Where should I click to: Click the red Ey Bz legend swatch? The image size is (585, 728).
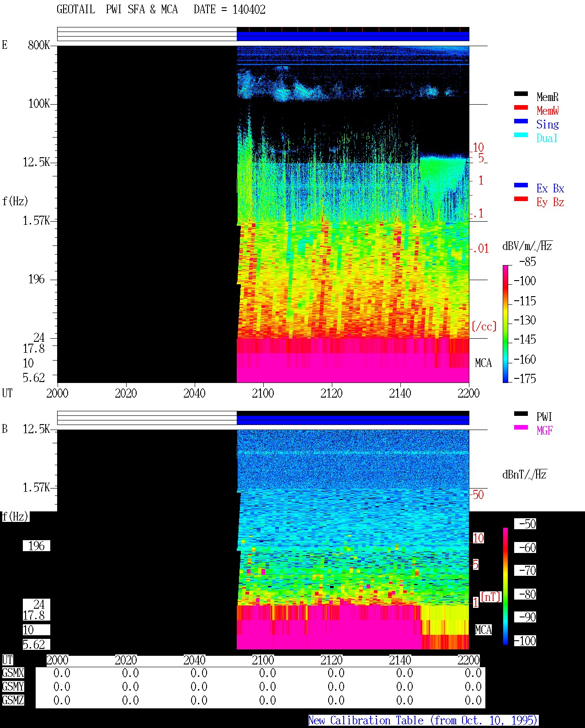(x=521, y=199)
